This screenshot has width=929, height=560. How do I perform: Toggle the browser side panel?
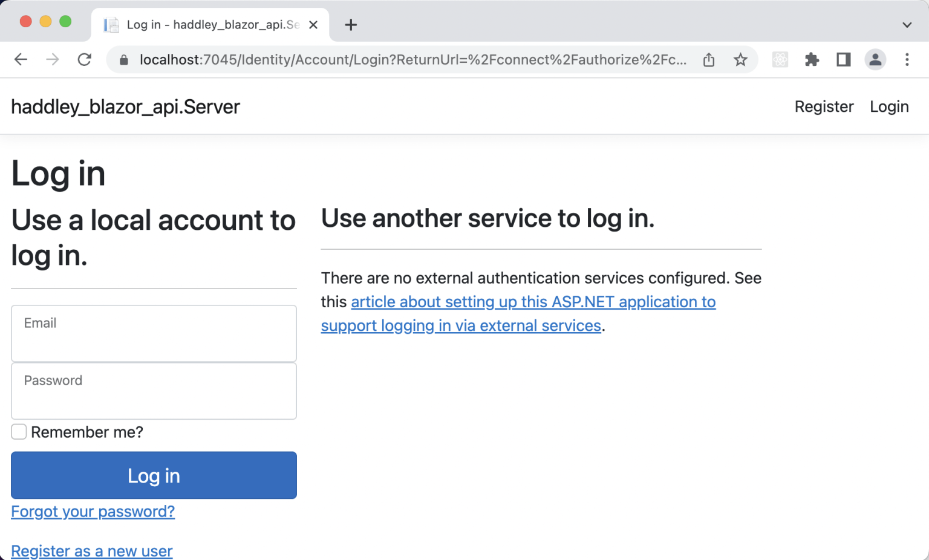point(843,59)
